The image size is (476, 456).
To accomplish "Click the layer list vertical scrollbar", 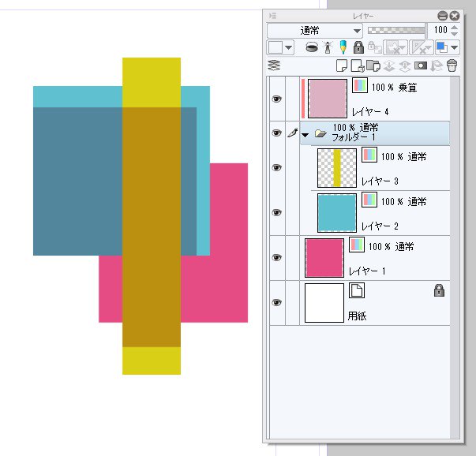I will tap(455, 257).
